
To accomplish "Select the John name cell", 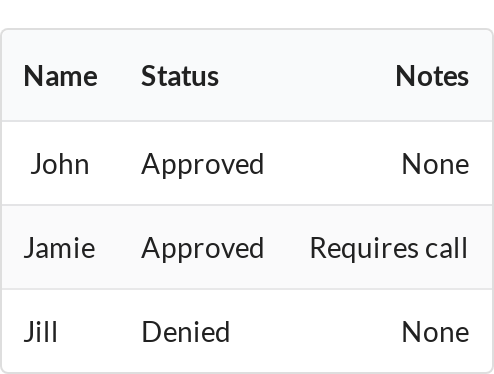I will (60, 164).
